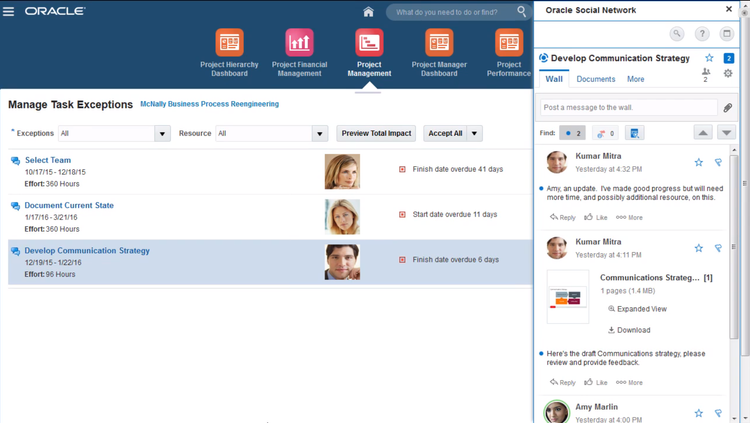The width and height of the screenshot is (750, 423).
Task: Click Preview Total Impact button
Action: point(376,134)
